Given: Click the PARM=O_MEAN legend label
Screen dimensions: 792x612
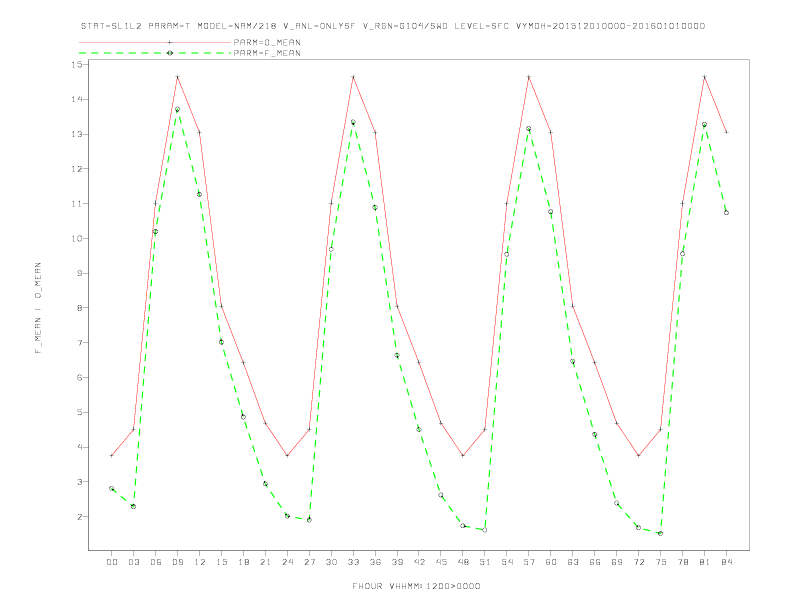Looking at the screenshot, I should tap(267, 42).
